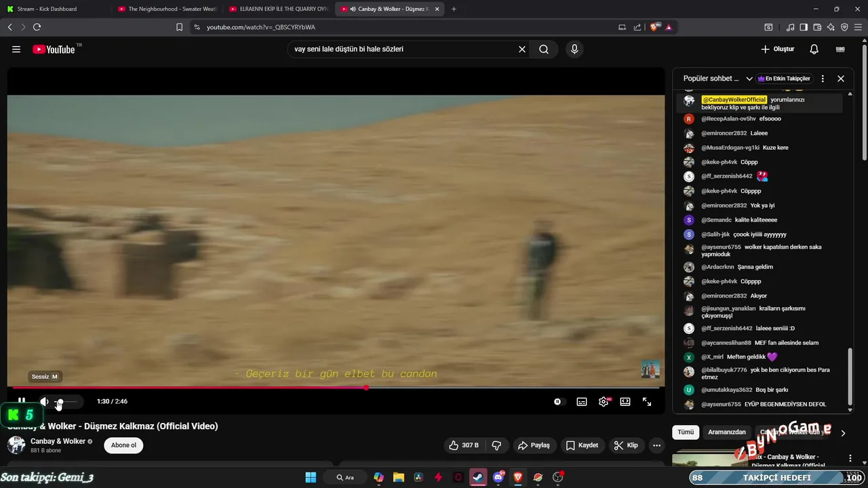This screenshot has width=868, height=488.
Task: Share this page from address bar
Action: 637,27
